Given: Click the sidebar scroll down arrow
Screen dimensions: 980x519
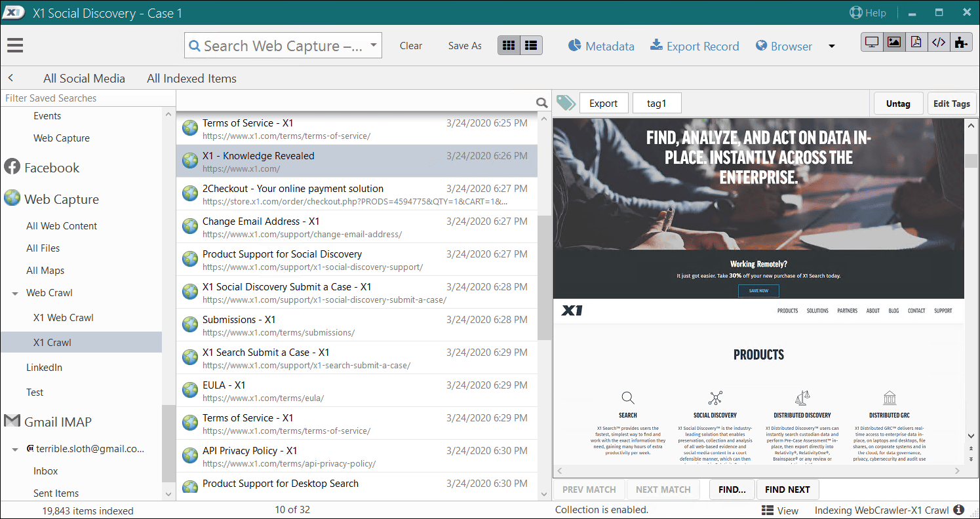Looking at the screenshot, I should tap(168, 493).
